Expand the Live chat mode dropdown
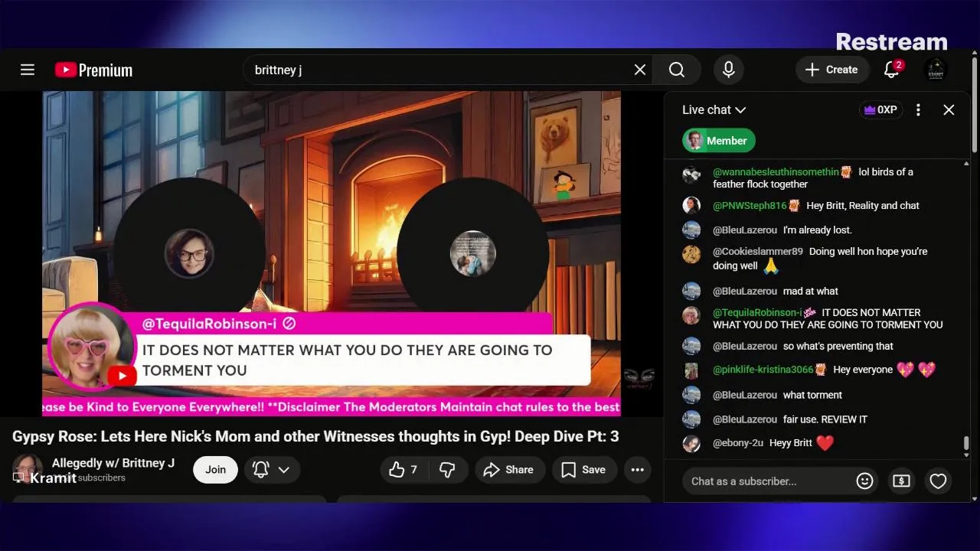The image size is (980, 551). 714,109
